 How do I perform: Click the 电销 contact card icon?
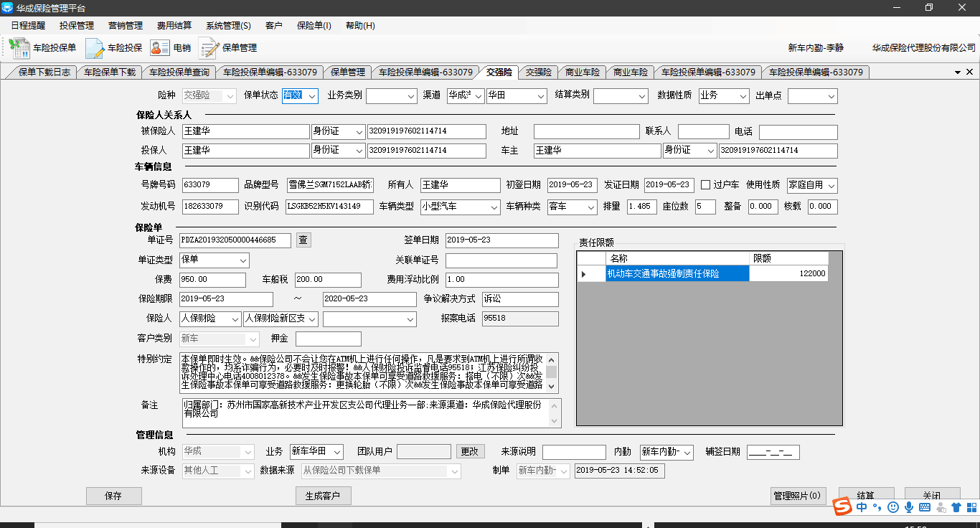coord(159,48)
